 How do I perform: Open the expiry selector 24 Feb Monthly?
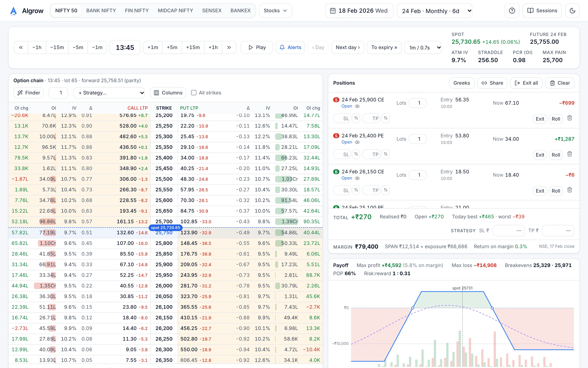(x=434, y=11)
